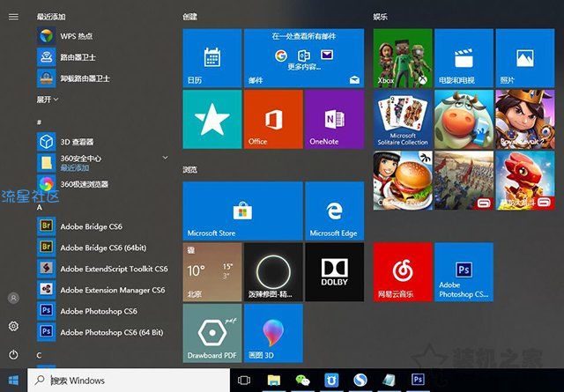Open the Dolby tile

(x=335, y=272)
